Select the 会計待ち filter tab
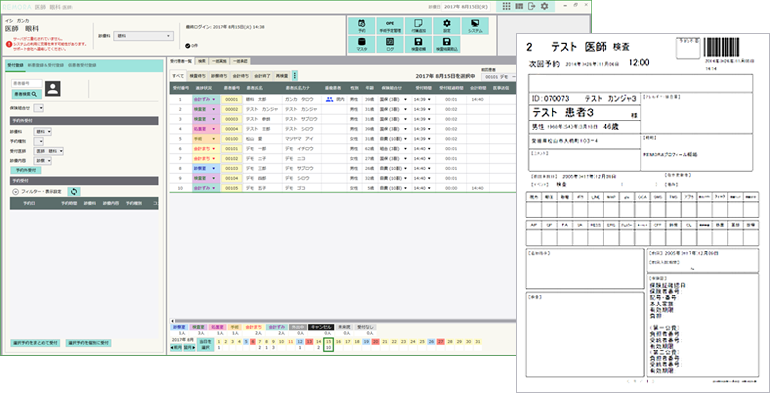The width and height of the screenshot is (770, 393). coord(240,76)
